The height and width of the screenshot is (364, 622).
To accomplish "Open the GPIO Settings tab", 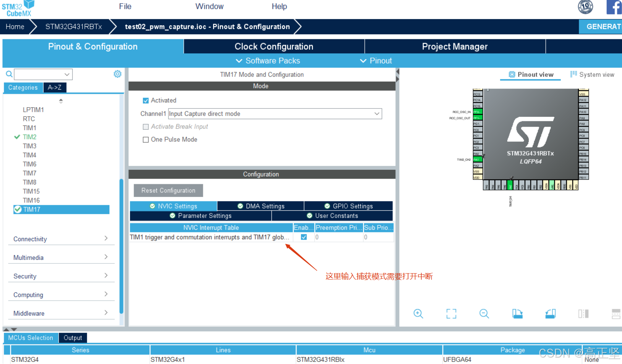I will 348,206.
